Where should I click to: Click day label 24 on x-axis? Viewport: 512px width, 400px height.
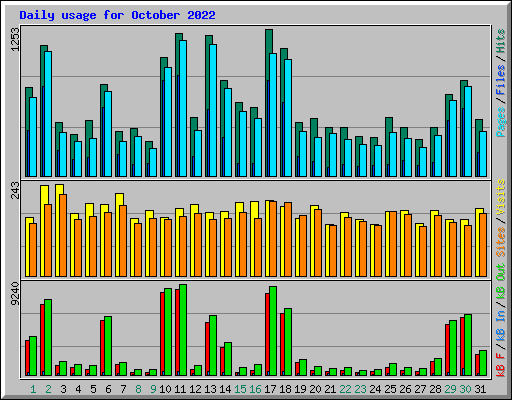pyautogui.click(x=375, y=389)
